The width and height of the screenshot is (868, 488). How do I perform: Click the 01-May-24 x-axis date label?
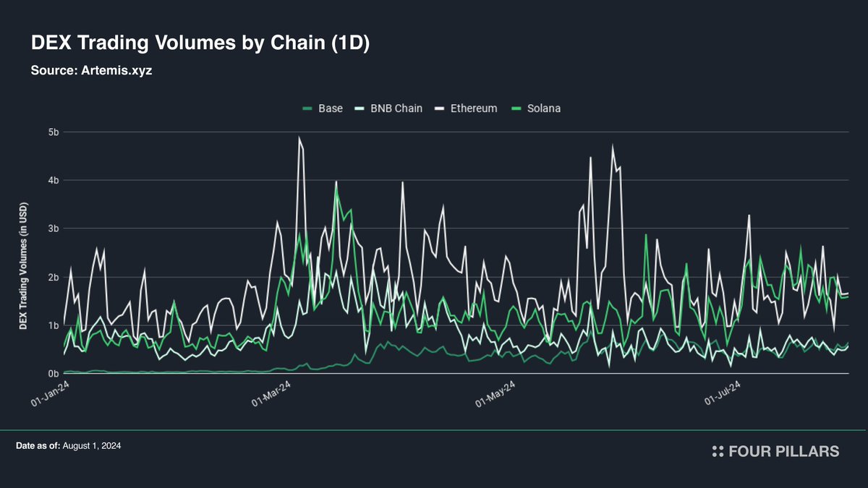pos(496,395)
